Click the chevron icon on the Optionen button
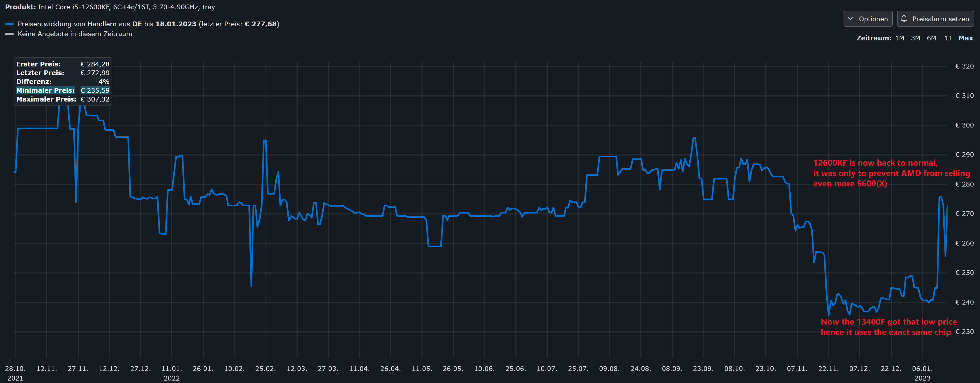980x383 pixels. pos(851,19)
